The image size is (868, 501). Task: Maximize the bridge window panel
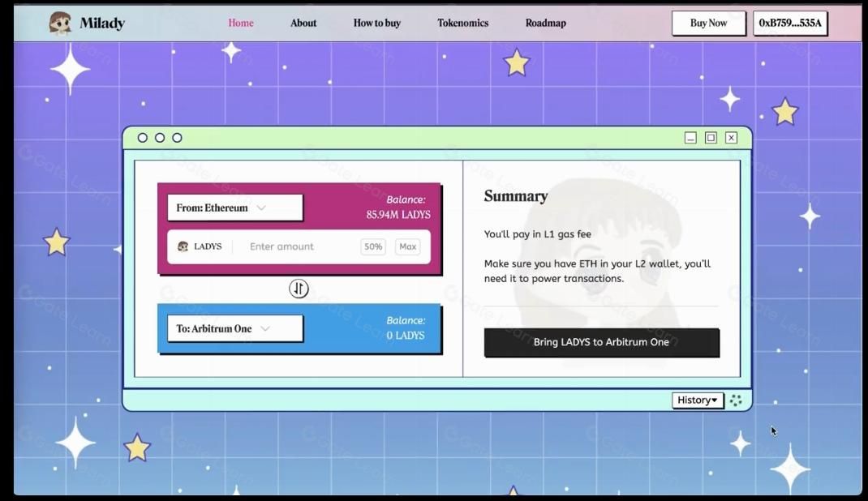coord(711,138)
